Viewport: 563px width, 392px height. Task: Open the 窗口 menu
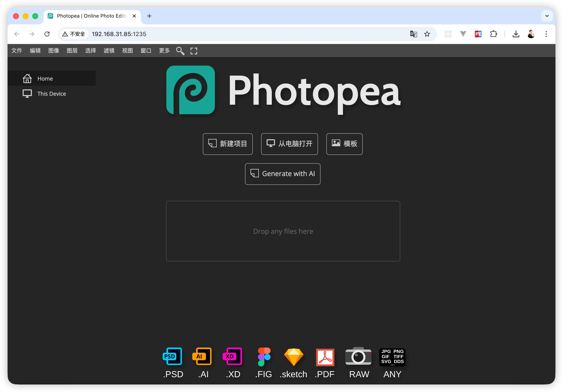click(x=146, y=51)
